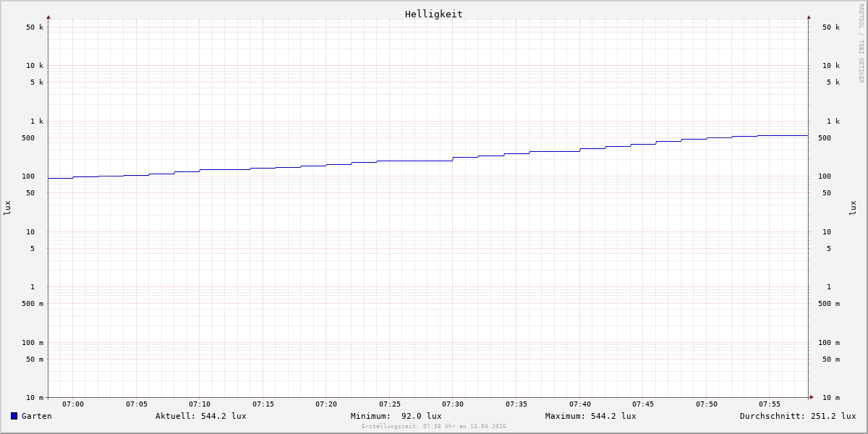
Task: Click the 07:55 time axis label
Action: pyautogui.click(x=770, y=404)
